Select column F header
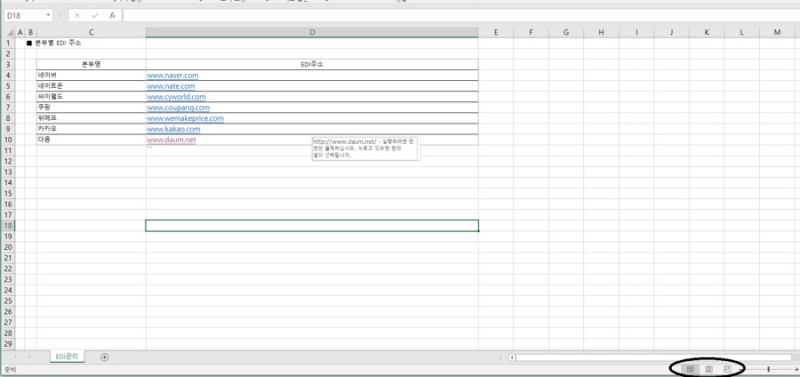 (531, 32)
